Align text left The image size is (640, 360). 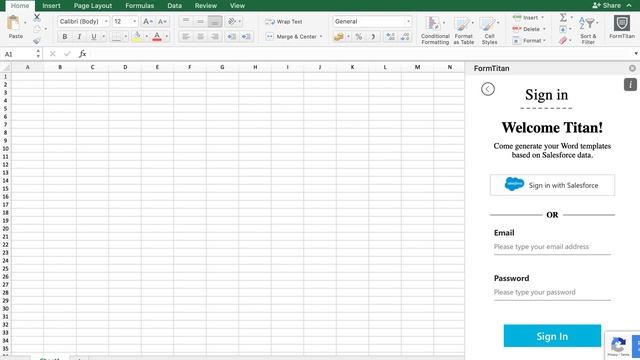tap(186, 37)
